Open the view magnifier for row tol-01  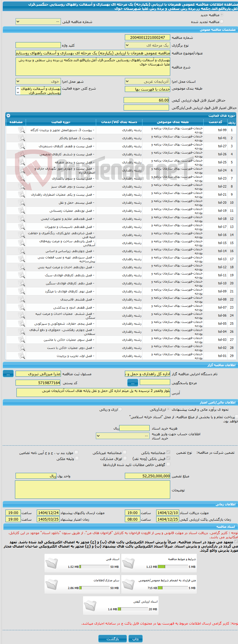21,356
